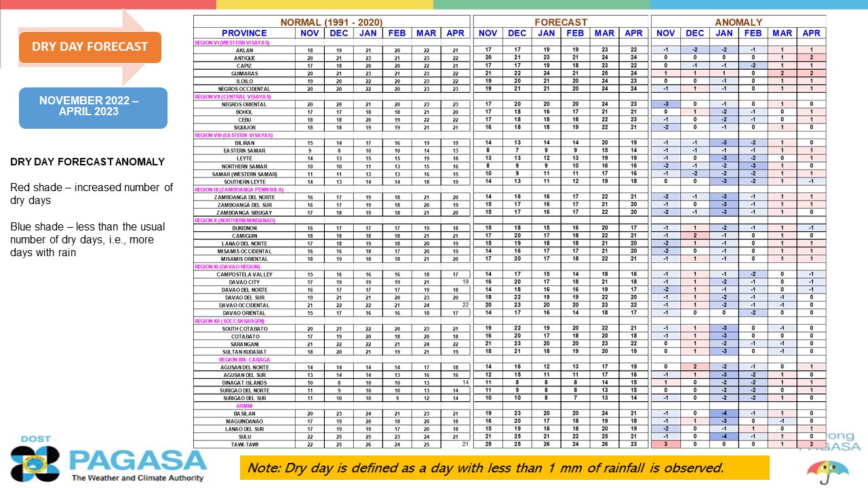Click the SULU province name
868x488 pixels.
245,436
